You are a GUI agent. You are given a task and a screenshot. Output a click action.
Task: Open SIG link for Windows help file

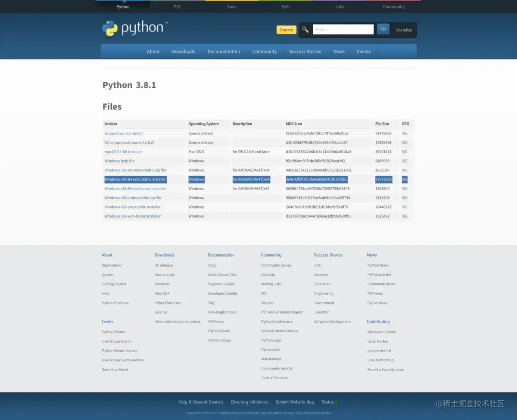click(405, 161)
